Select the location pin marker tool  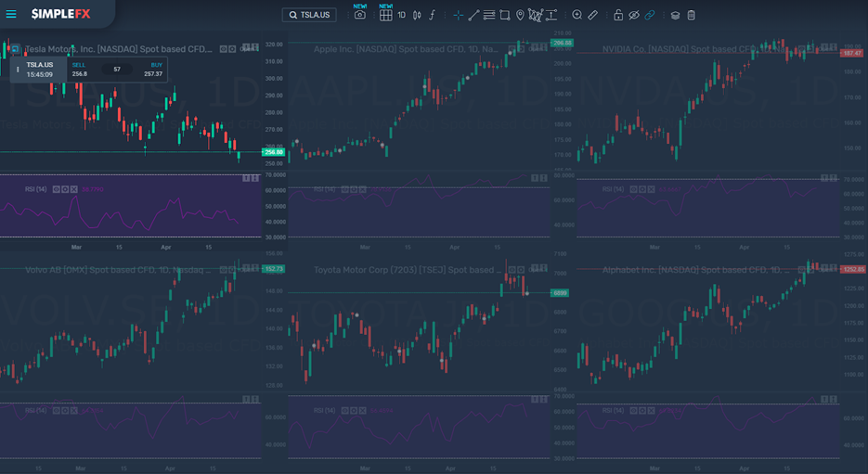(x=520, y=15)
